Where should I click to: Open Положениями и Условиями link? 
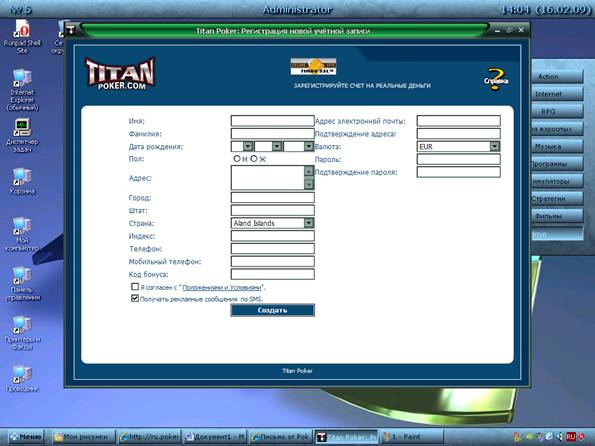click(222, 288)
